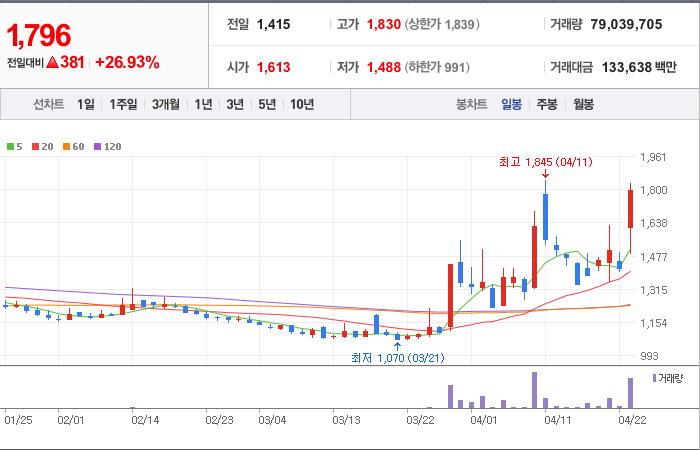The height and width of the screenshot is (450, 700).
Task: Open the 월봉 monthly candle chart
Action: 583,104
